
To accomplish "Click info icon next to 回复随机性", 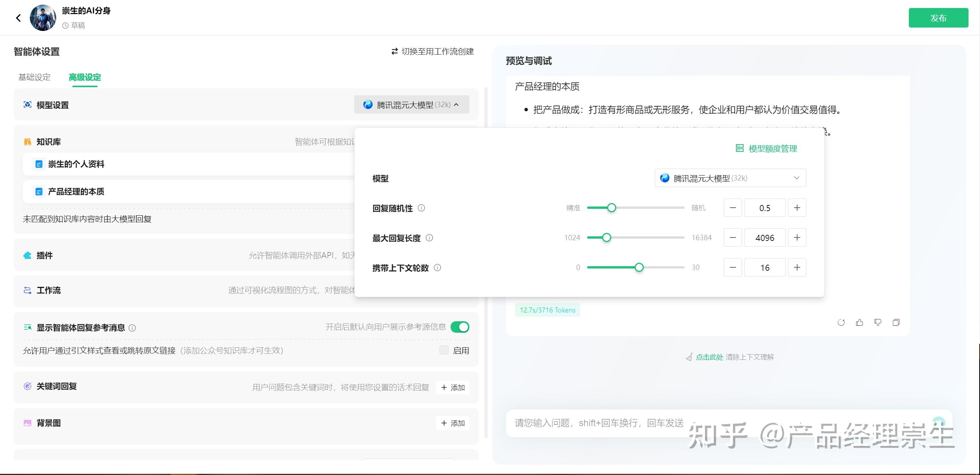I will pos(421,208).
